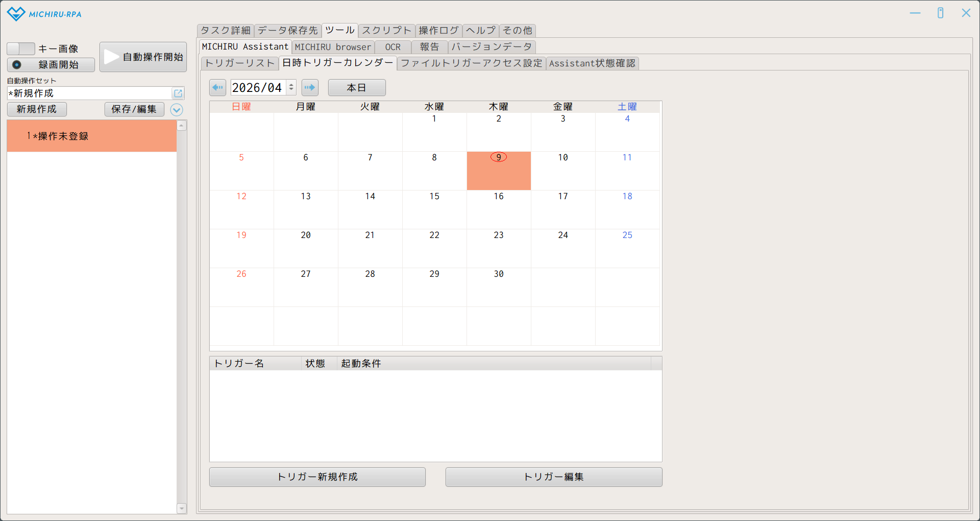The width and height of the screenshot is (980, 521).
Task: Expand the circled down-chevron next to 保存/編集
Action: click(x=177, y=110)
